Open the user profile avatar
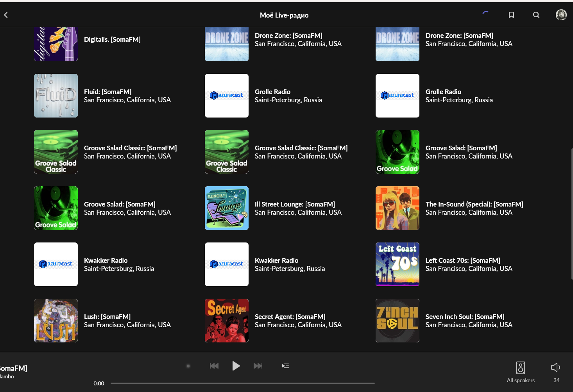Screen dimensions: 573x392 pyautogui.click(x=561, y=15)
